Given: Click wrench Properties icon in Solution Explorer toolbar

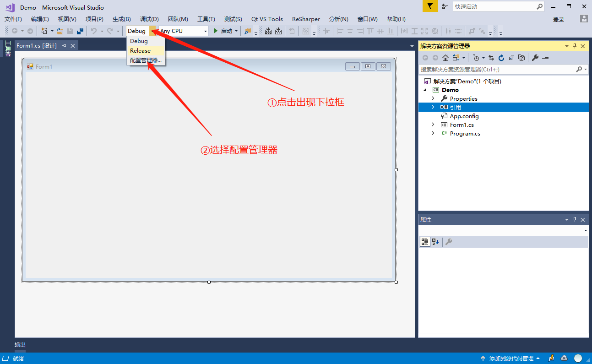Looking at the screenshot, I should tap(535, 58).
